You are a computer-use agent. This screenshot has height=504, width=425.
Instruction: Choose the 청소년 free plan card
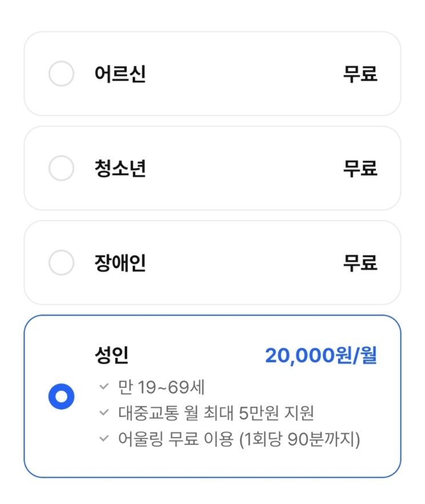229,168
